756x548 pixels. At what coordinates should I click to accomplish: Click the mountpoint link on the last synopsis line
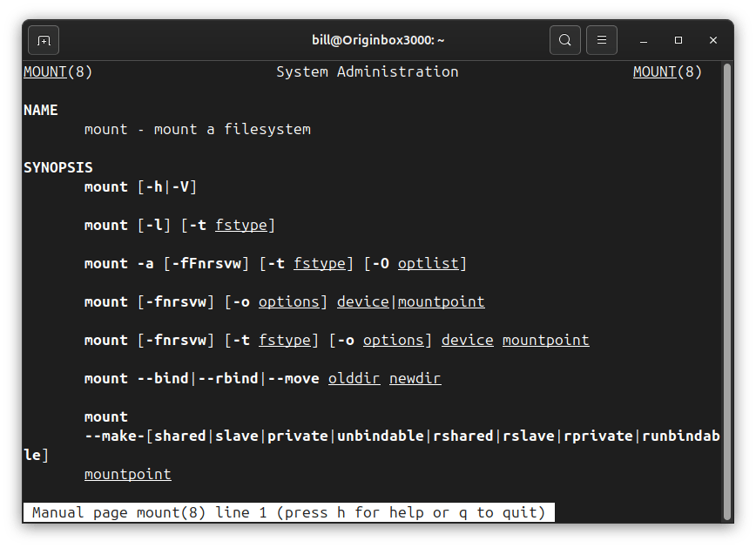pyautogui.click(x=127, y=474)
